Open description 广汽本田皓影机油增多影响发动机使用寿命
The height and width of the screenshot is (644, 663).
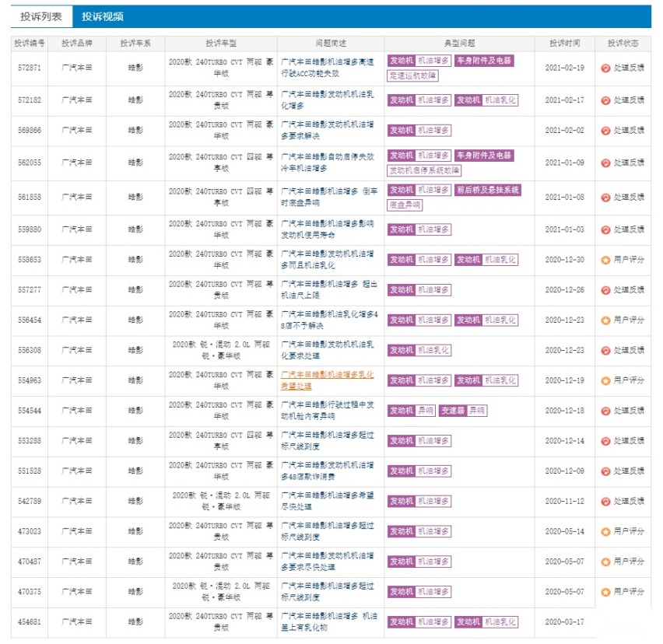[328, 229]
